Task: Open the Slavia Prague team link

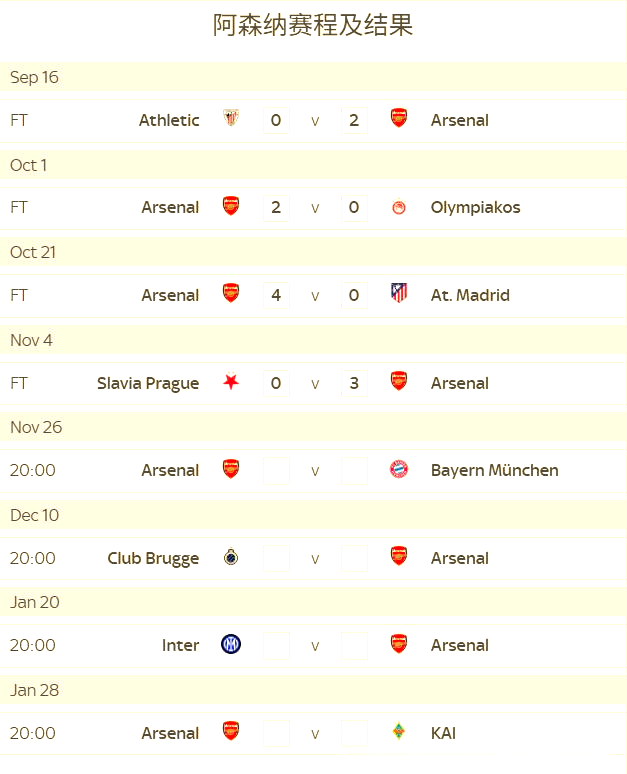Action: [148, 383]
